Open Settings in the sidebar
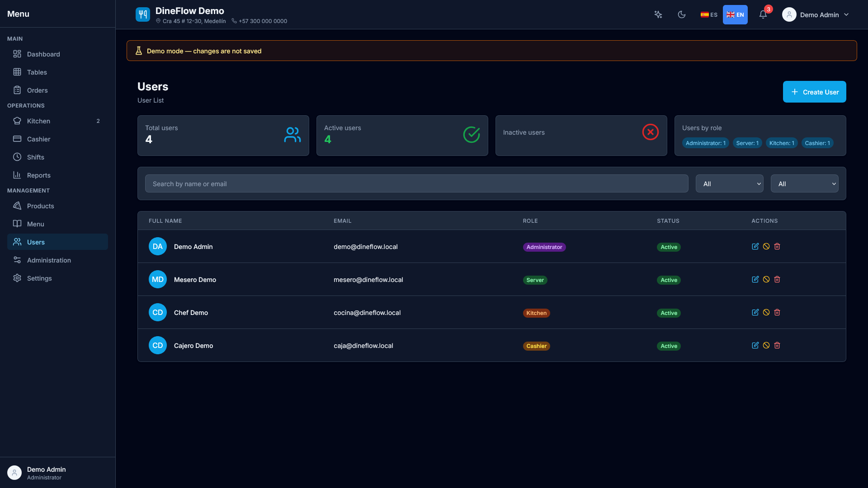This screenshot has height=488, width=868. 57,278
